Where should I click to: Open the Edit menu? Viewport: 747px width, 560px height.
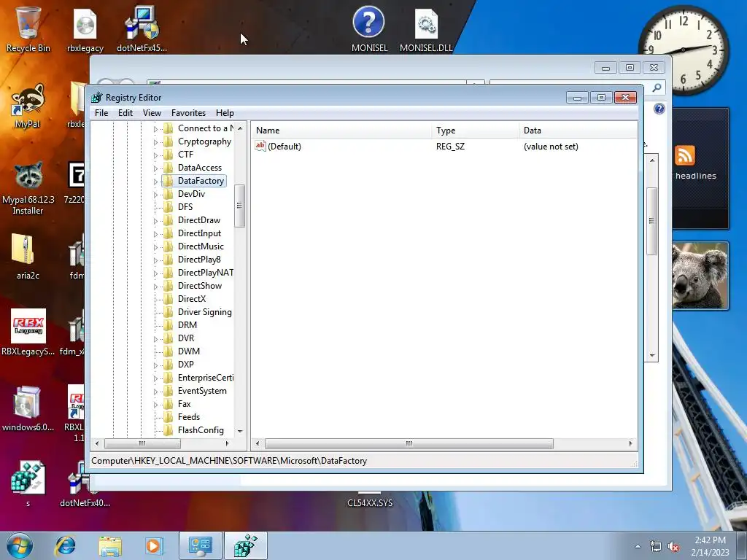tap(125, 113)
